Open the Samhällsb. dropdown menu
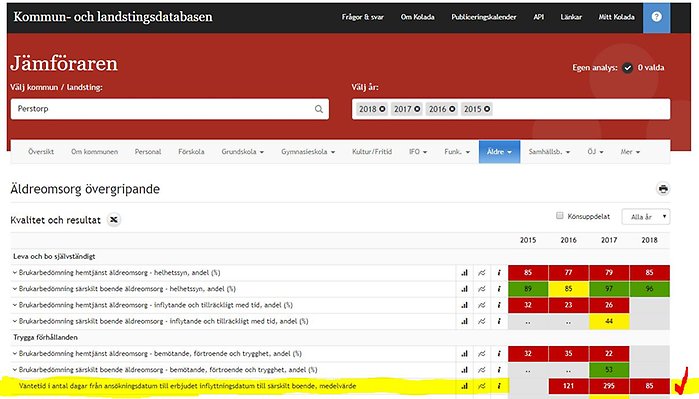Screen dimensions: 699x399 click(x=549, y=152)
